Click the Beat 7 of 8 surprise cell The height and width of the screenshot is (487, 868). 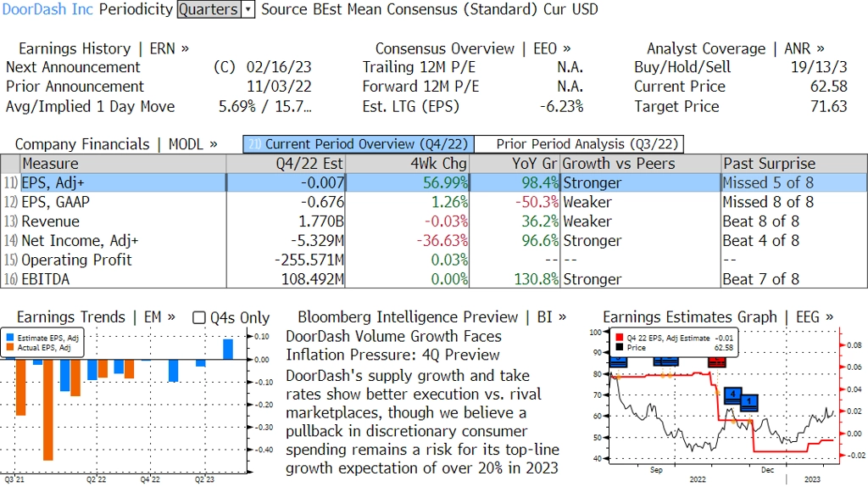(794, 278)
